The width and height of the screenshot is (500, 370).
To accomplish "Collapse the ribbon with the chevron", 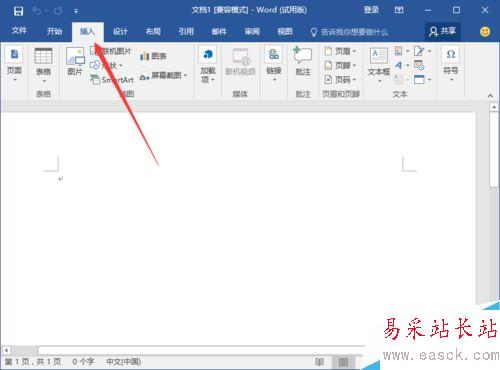I will (490, 95).
